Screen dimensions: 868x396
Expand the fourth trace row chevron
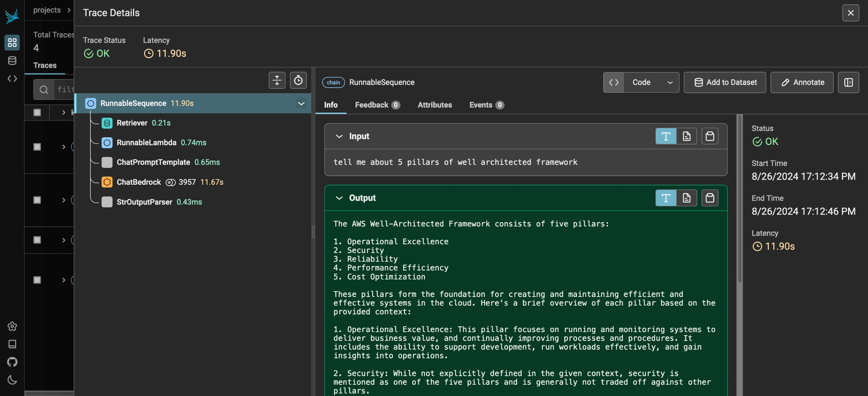click(x=64, y=240)
